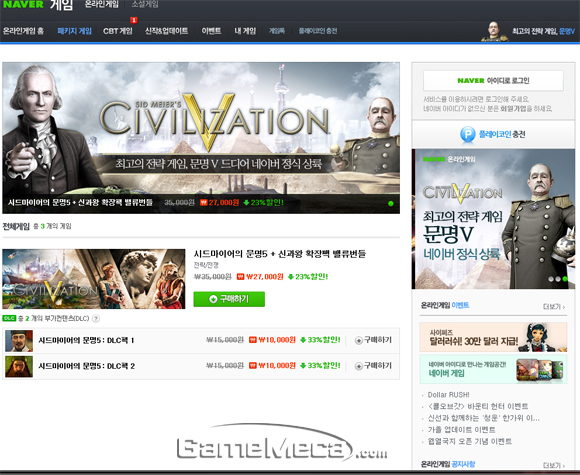
Task: Open the Dollar RUSH! event link
Action: coord(448,395)
